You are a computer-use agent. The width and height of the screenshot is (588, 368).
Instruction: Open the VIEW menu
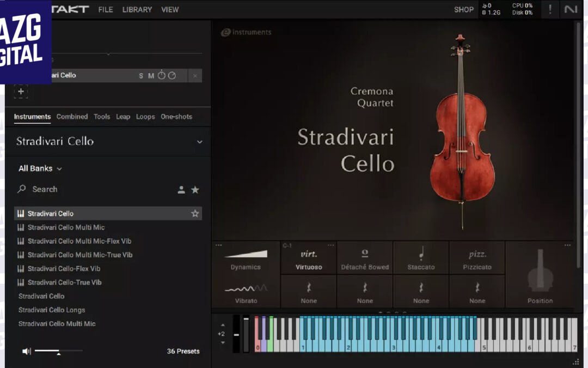[170, 9]
